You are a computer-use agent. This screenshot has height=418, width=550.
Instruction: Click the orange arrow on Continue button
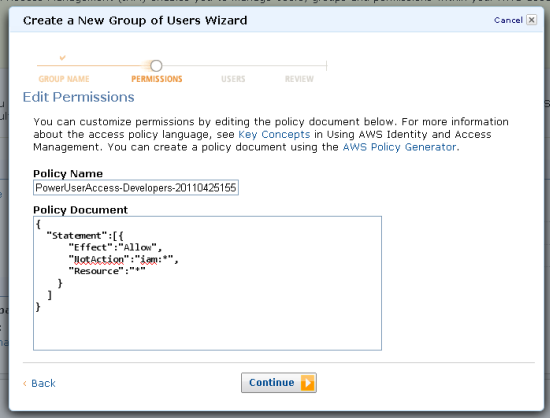307,383
